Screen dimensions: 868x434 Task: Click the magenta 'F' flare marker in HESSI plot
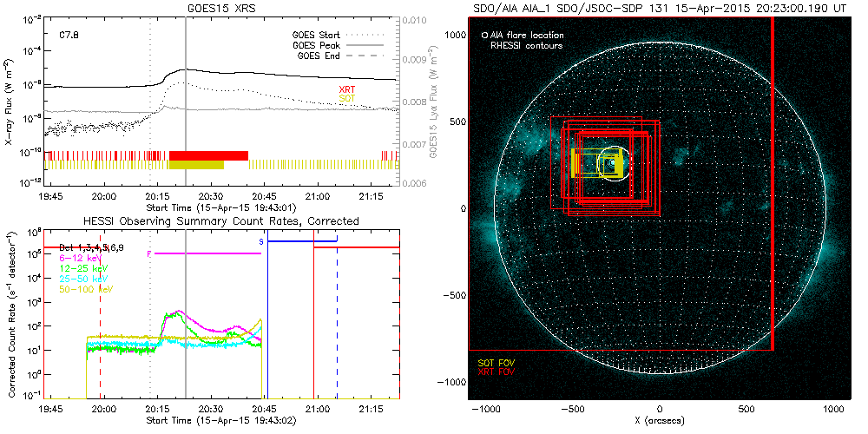point(149,253)
